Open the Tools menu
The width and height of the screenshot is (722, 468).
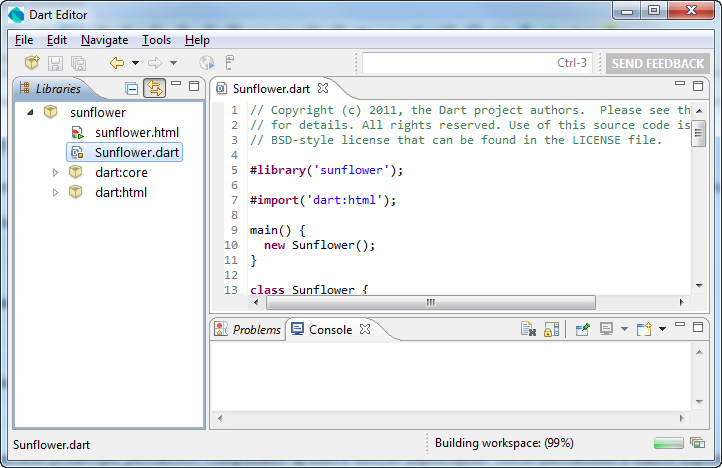(x=156, y=40)
